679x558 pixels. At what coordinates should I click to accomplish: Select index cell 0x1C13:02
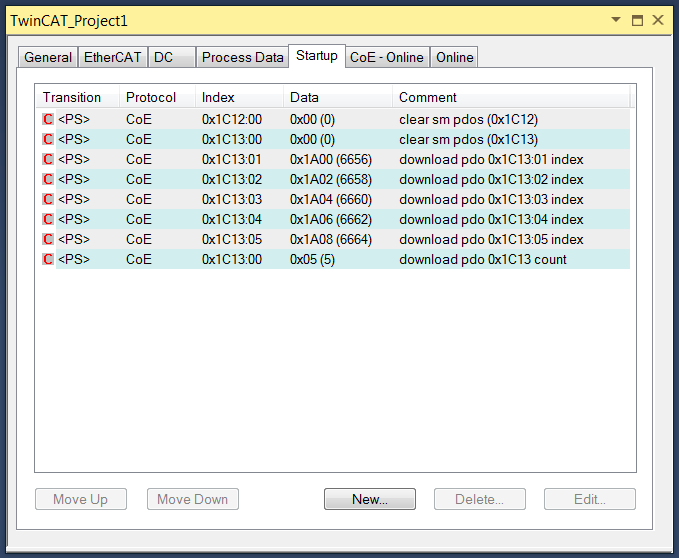(x=232, y=179)
